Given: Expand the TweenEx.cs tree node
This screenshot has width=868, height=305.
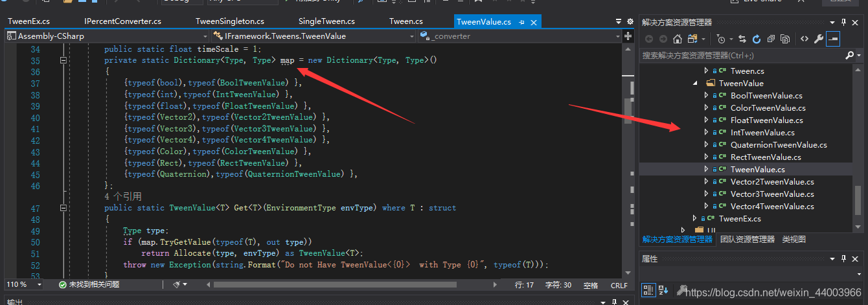Looking at the screenshot, I should point(695,218).
